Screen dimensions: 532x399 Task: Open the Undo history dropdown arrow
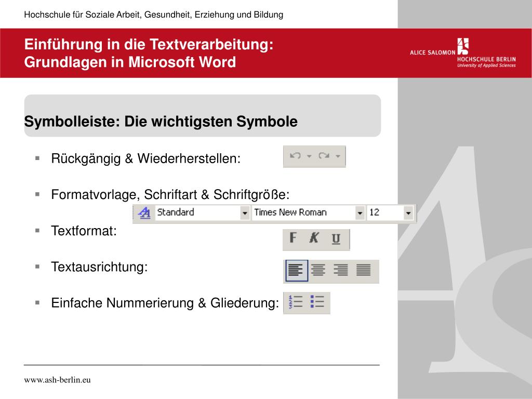pos(309,156)
